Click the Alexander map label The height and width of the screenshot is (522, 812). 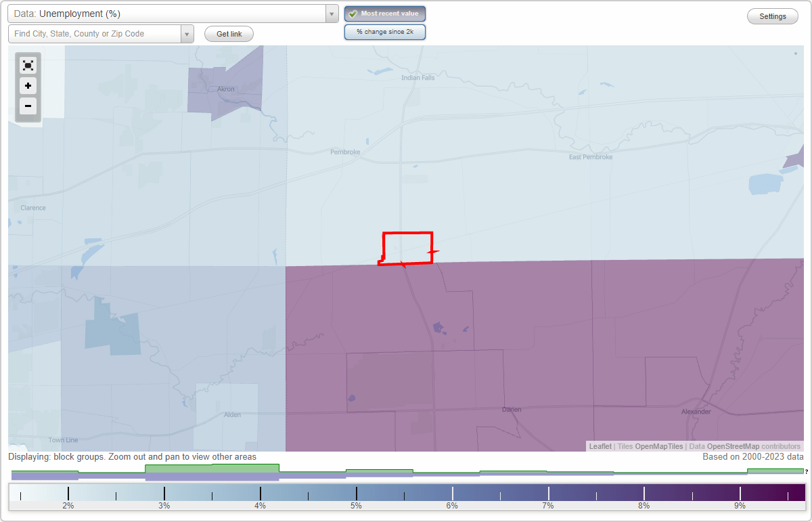coord(696,412)
